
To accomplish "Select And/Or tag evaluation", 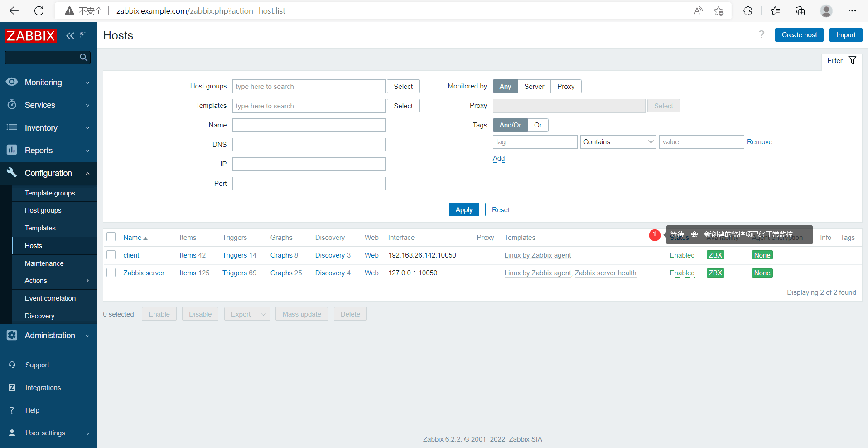I will (510, 125).
